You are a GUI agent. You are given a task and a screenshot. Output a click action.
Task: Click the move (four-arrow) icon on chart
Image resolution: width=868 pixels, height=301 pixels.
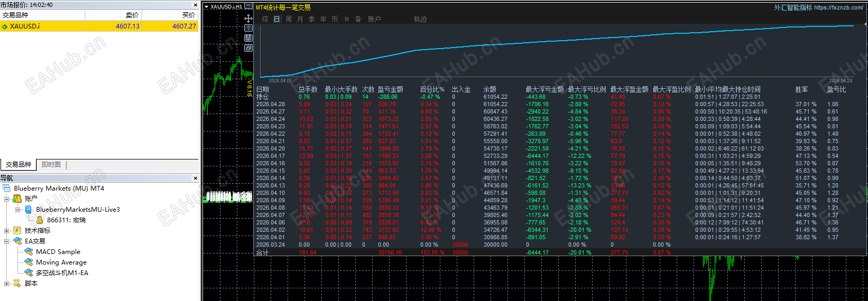pyautogui.click(x=248, y=18)
